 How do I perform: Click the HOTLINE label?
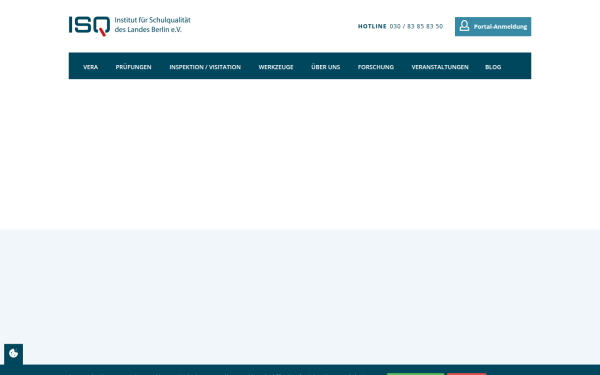(372, 26)
